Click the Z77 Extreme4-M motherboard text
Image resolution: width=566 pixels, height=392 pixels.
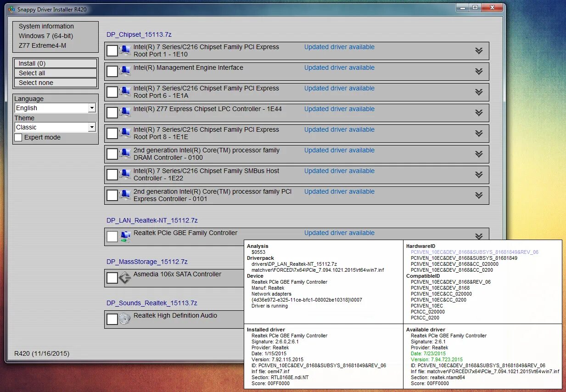coord(43,45)
